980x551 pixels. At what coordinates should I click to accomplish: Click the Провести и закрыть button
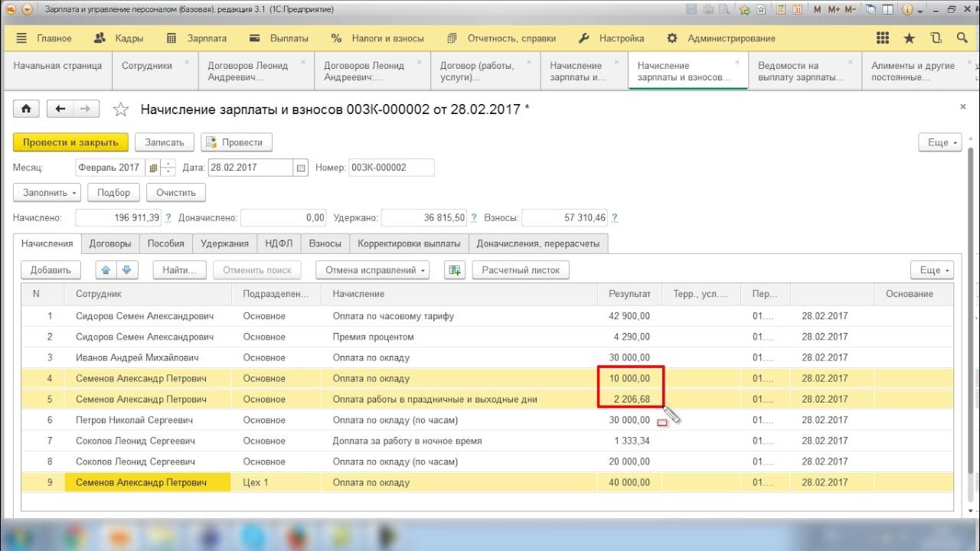[x=70, y=142]
